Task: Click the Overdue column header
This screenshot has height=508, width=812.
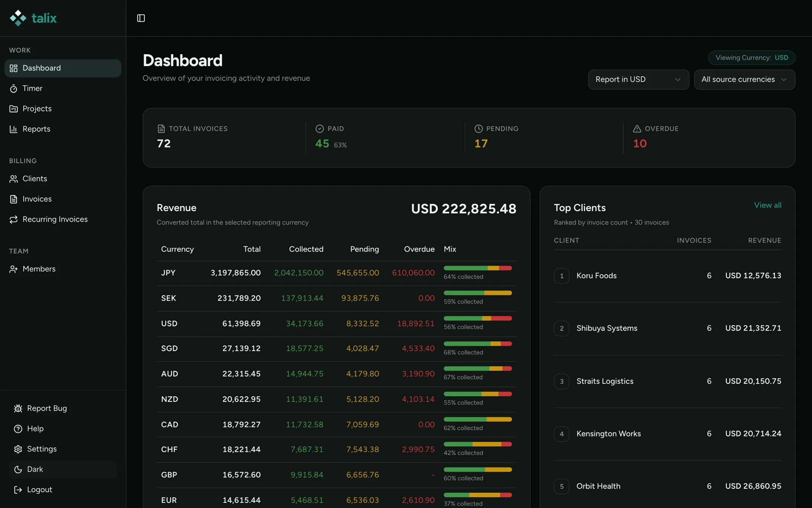Action: tap(419, 249)
